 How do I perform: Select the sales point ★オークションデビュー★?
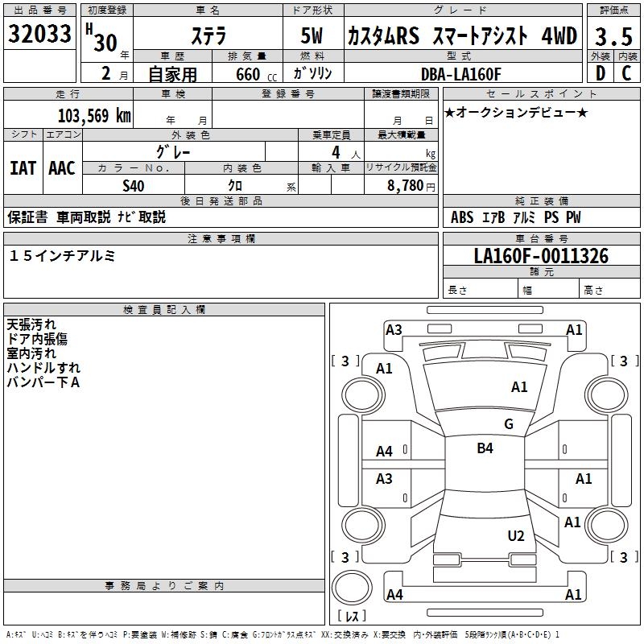tap(516, 113)
